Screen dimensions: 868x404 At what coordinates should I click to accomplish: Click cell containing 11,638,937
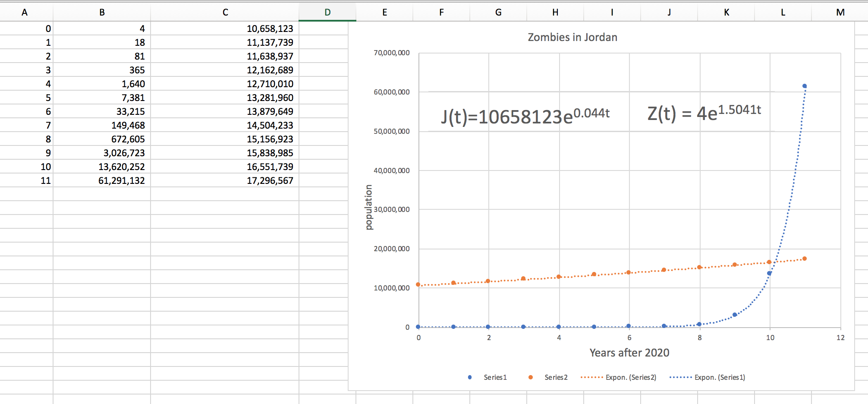click(225, 56)
